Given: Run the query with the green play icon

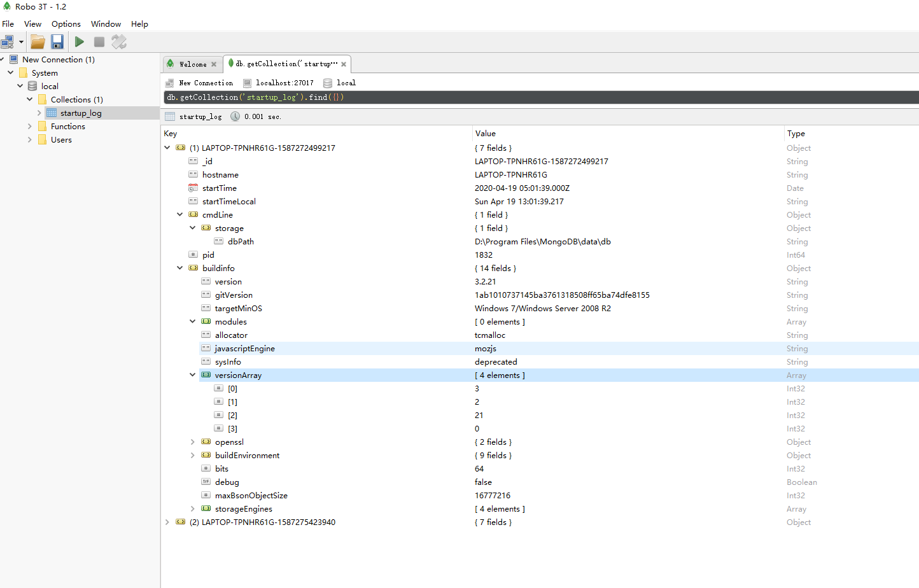Looking at the screenshot, I should (x=79, y=42).
